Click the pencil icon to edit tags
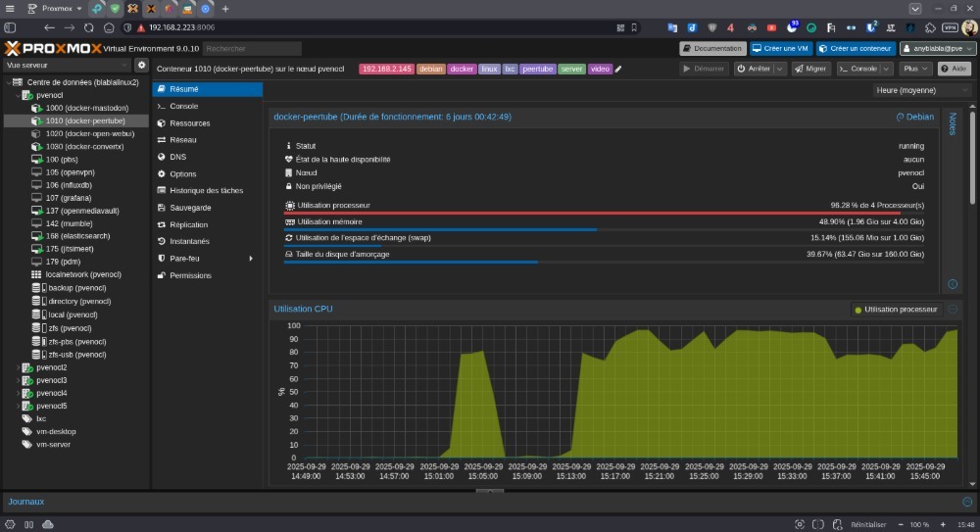Viewport: 980px width, 532px height. 618,70
